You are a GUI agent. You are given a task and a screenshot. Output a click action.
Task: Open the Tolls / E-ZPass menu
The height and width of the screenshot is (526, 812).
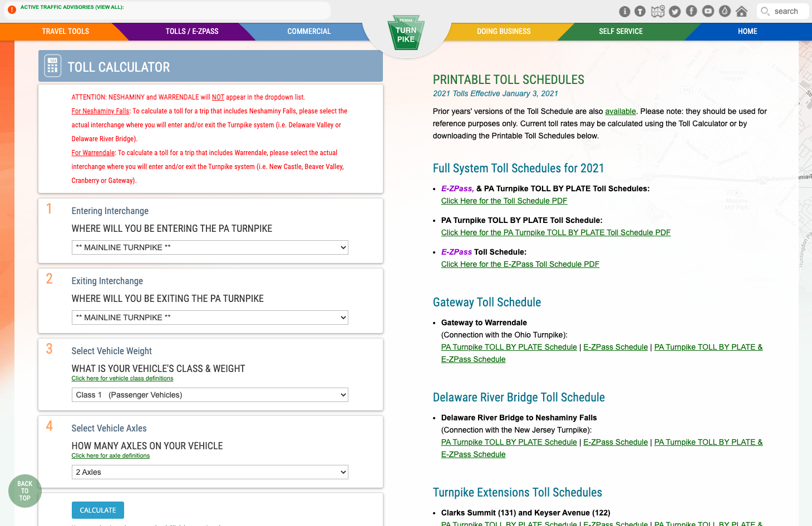click(192, 32)
